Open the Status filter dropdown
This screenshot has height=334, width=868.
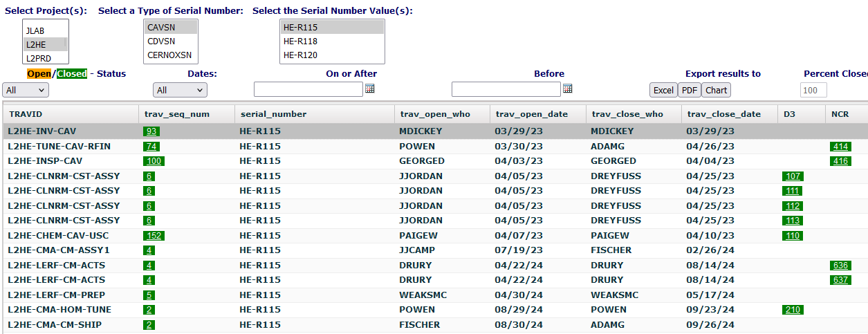point(26,90)
